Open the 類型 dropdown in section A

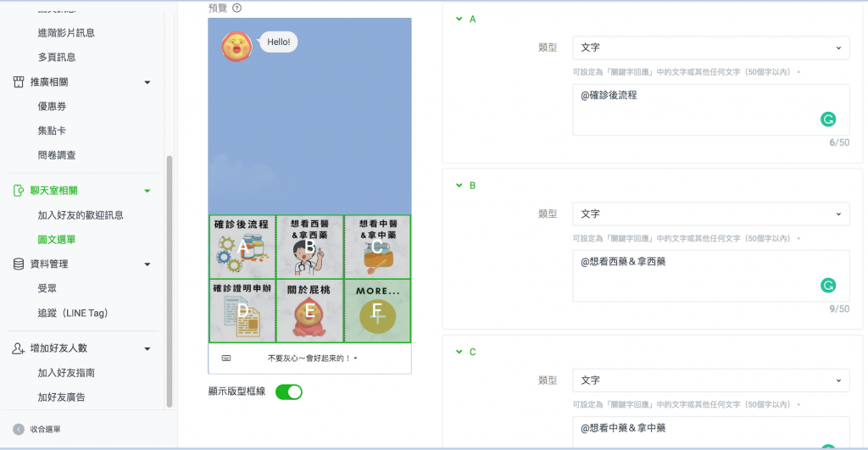click(x=711, y=47)
